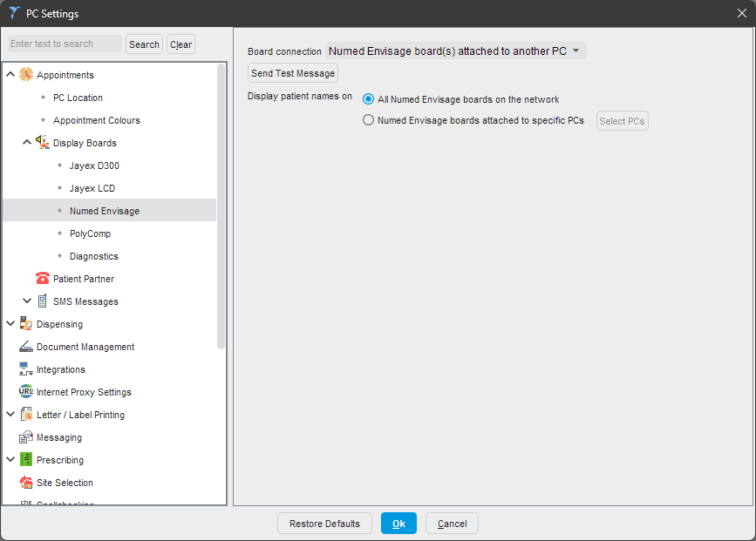This screenshot has width=756, height=541.
Task: Click the Document Management scanner icon
Action: click(26, 347)
